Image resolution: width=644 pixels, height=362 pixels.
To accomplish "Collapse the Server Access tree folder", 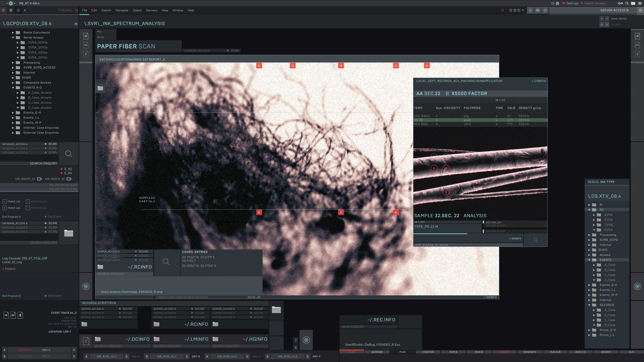I will coord(13,38).
